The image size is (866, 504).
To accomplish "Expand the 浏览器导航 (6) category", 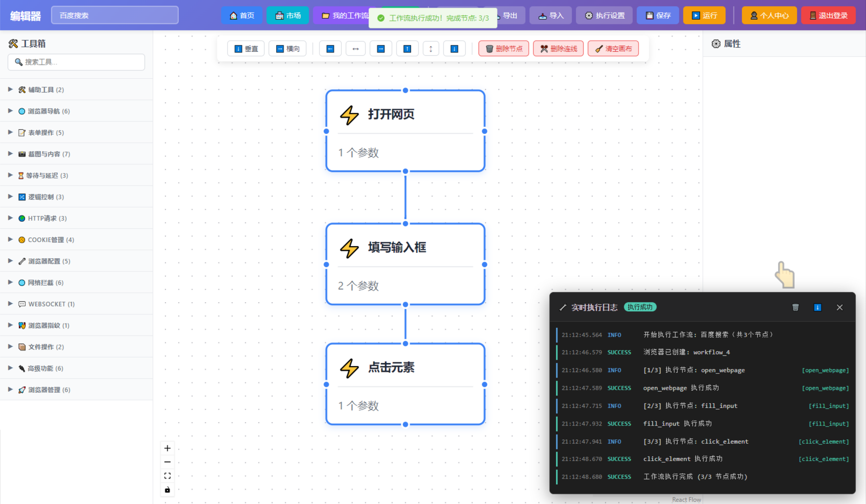I will coord(48,111).
